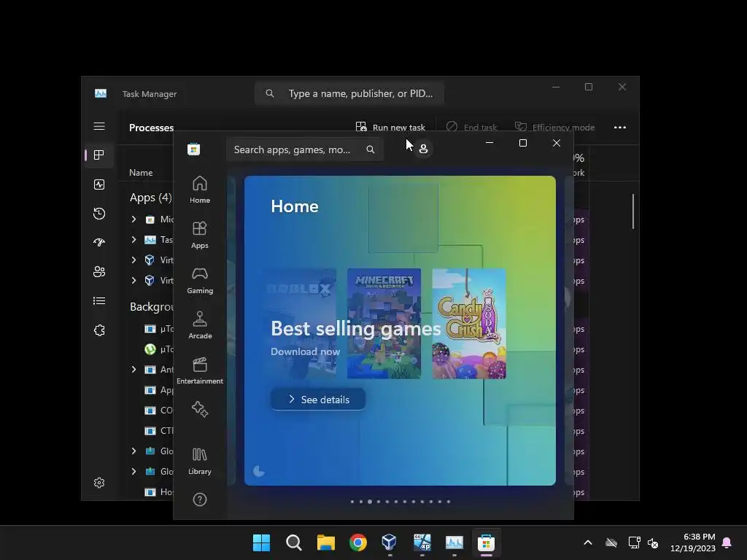
Task: Switch to Task Manager taskbar icon
Action: 454,542
